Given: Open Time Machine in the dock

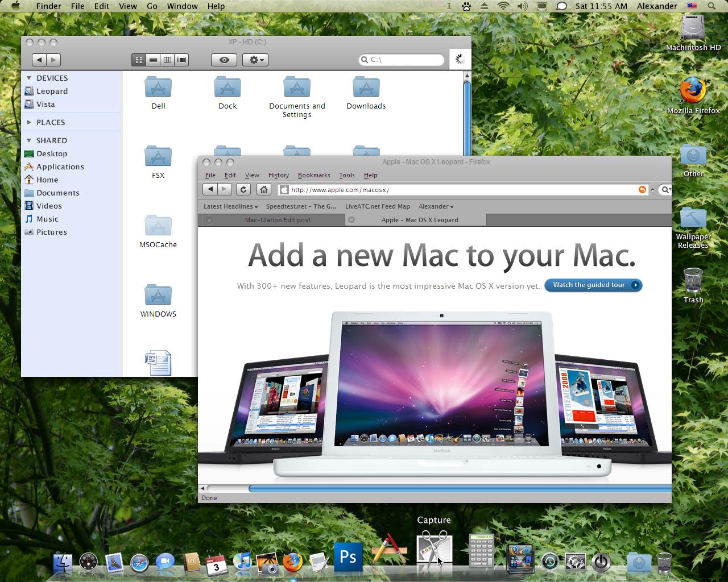Looking at the screenshot, I should tap(550, 562).
